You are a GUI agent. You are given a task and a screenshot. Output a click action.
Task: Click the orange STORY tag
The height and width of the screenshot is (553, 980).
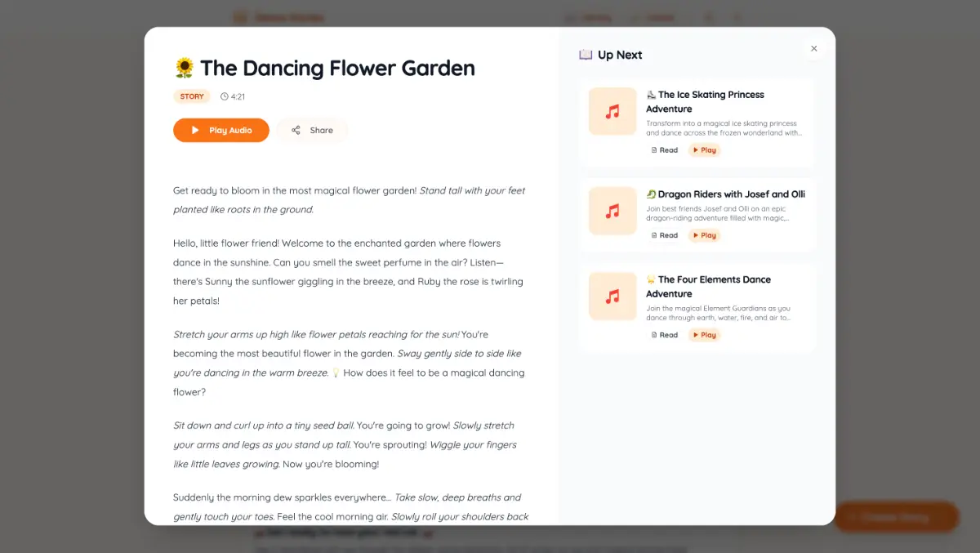point(192,96)
